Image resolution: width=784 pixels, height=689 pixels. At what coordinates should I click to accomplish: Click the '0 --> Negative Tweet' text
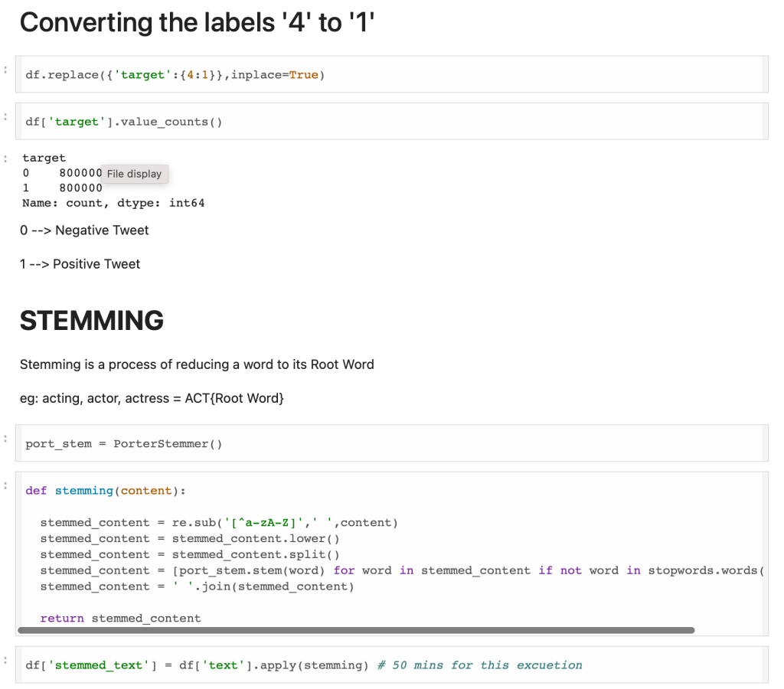pyautogui.click(x=84, y=230)
